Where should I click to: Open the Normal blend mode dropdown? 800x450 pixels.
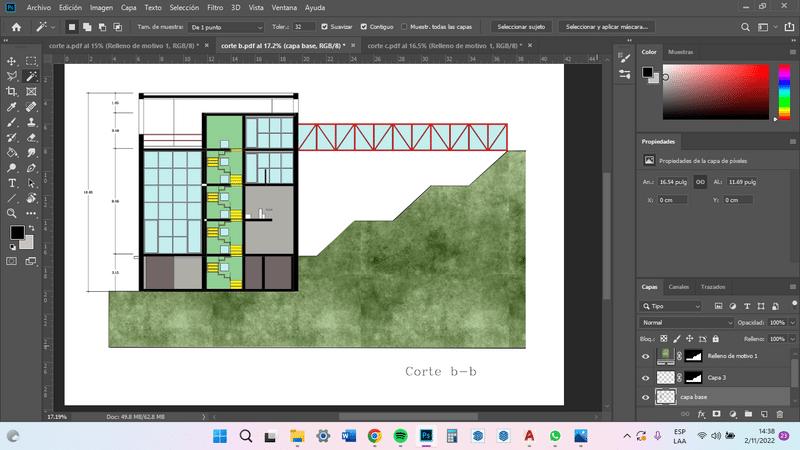pos(687,323)
